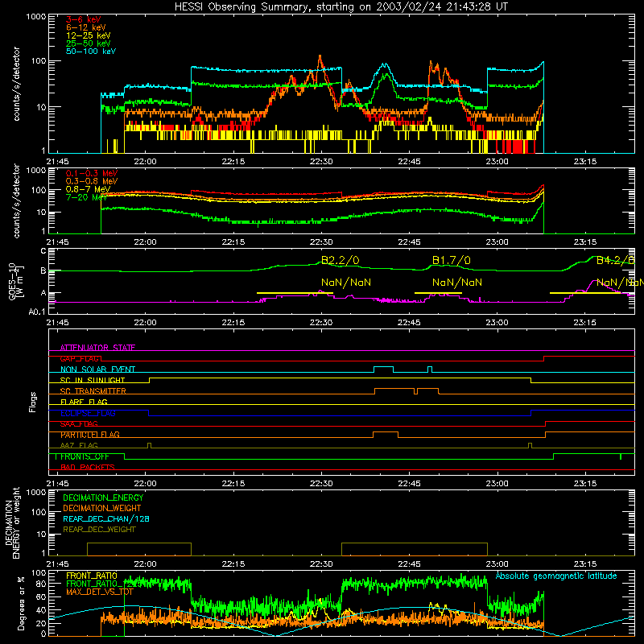Screen dimensions: 644x644
Task: Click the 0.8-7 MeV legend label
Action: click(89, 189)
